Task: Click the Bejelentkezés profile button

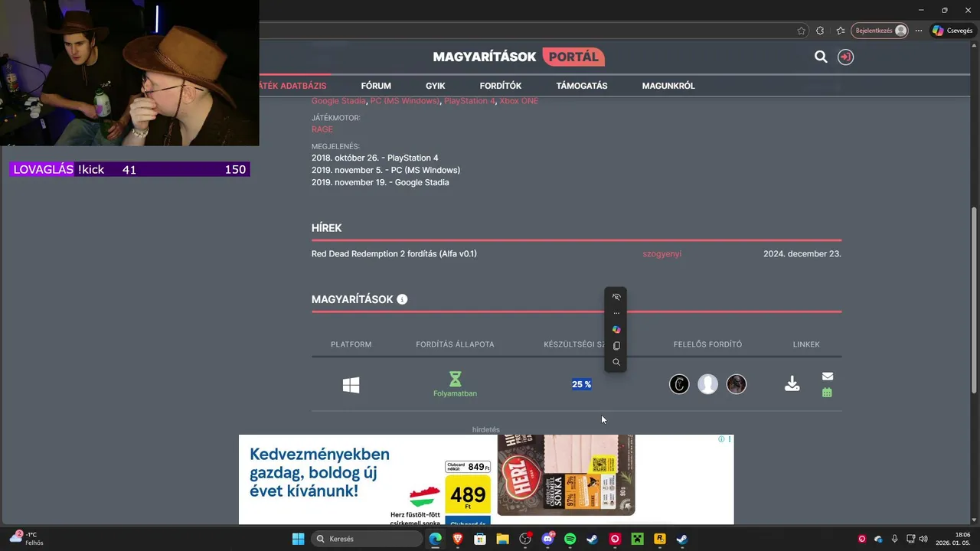Action: pos(879,31)
